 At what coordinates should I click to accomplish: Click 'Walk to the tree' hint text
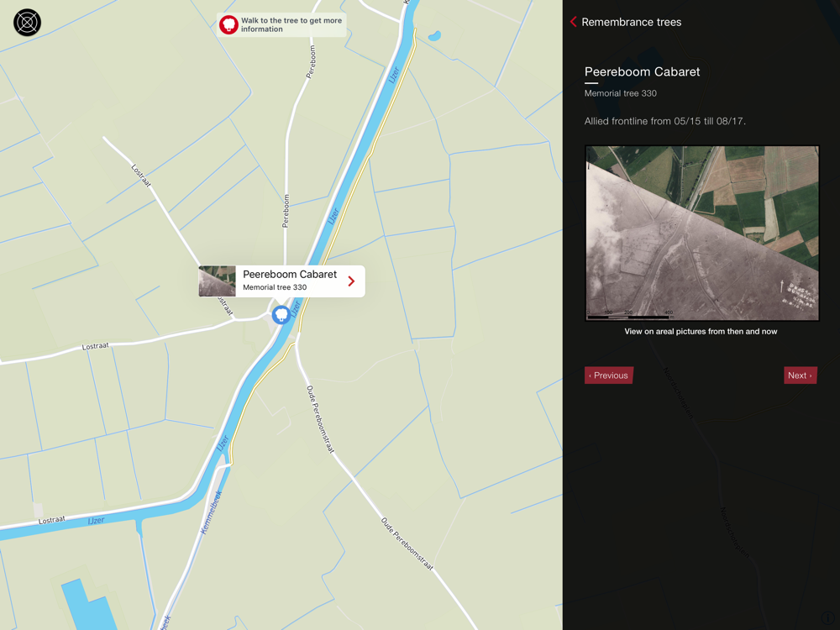click(x=291, y=24)
